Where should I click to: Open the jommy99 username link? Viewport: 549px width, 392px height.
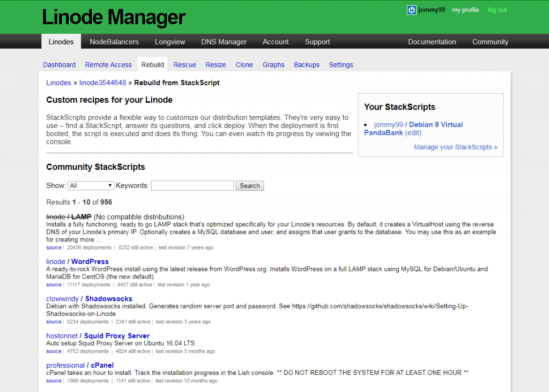[432, 10]
